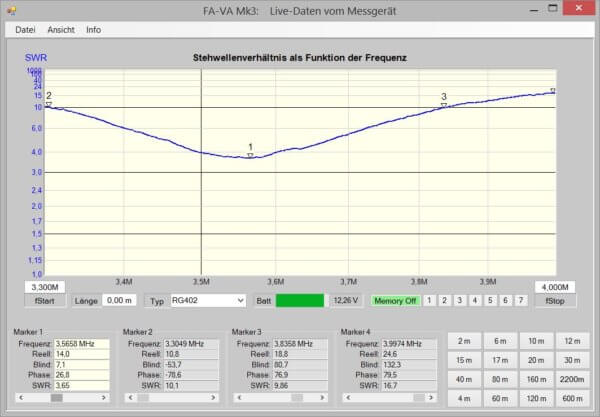Edit the Länge 0,00 m field
This screenshot has height=417, width=600.
(119, 301)
